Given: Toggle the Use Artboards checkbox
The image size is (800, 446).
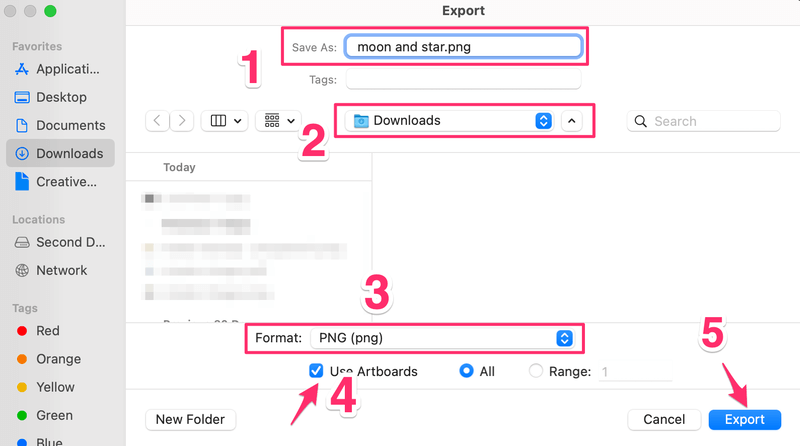Looking at the screenshot, I should tap(316, 371).
